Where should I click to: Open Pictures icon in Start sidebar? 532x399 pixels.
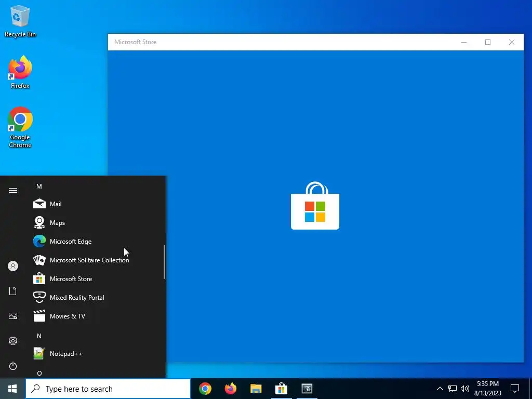pyautogui.click(x=13, y=316)
